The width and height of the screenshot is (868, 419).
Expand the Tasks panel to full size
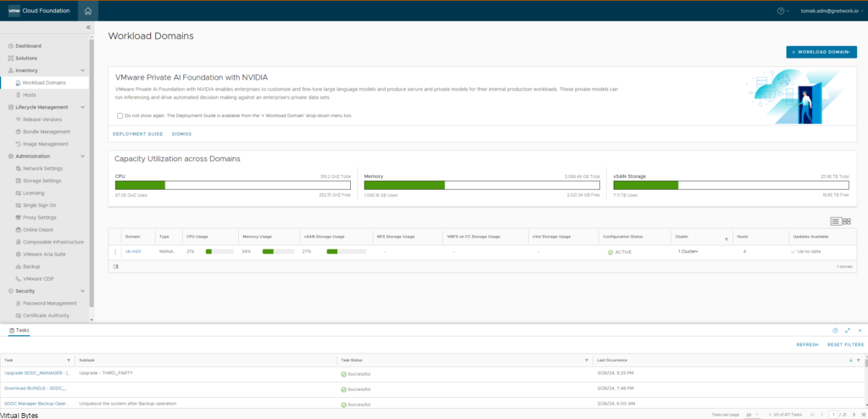[847, 330]
